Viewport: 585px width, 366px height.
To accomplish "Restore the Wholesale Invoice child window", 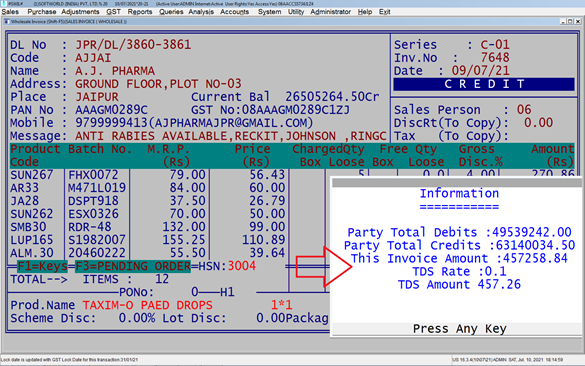I will tap(570, 22).
